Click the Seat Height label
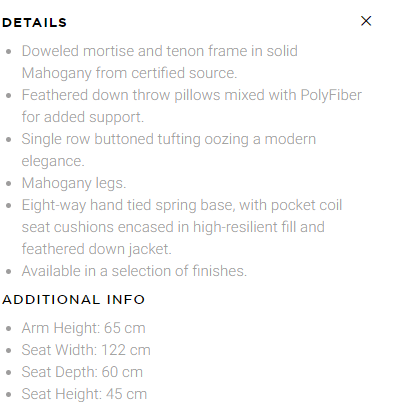The image size is (417, 402). tap(62, 394)
